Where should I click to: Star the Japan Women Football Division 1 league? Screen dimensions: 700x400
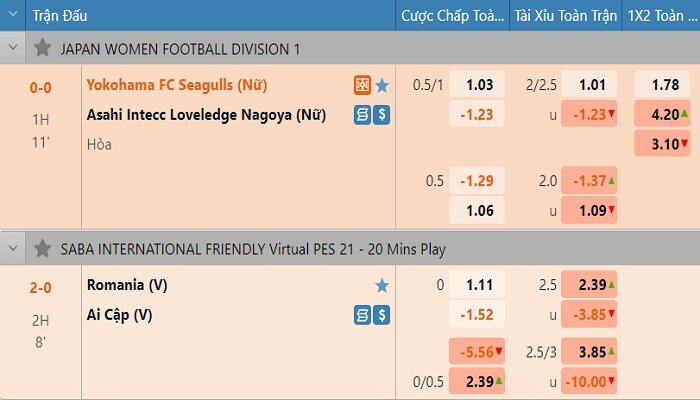(x=42, y=48)
